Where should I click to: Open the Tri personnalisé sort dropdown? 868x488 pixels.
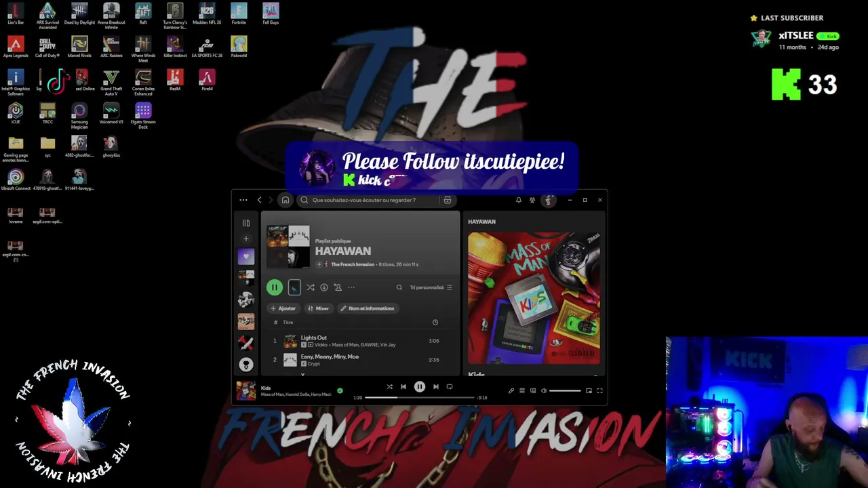click(431, 287)
